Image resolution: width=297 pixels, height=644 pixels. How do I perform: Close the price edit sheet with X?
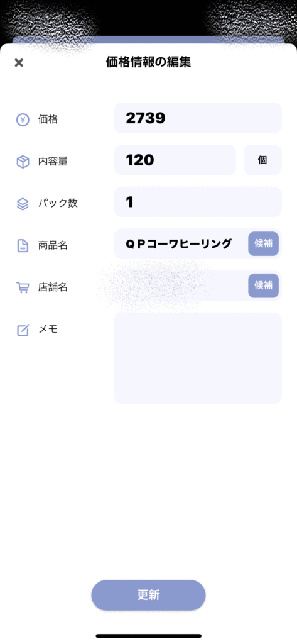click(x=19, y=62)
